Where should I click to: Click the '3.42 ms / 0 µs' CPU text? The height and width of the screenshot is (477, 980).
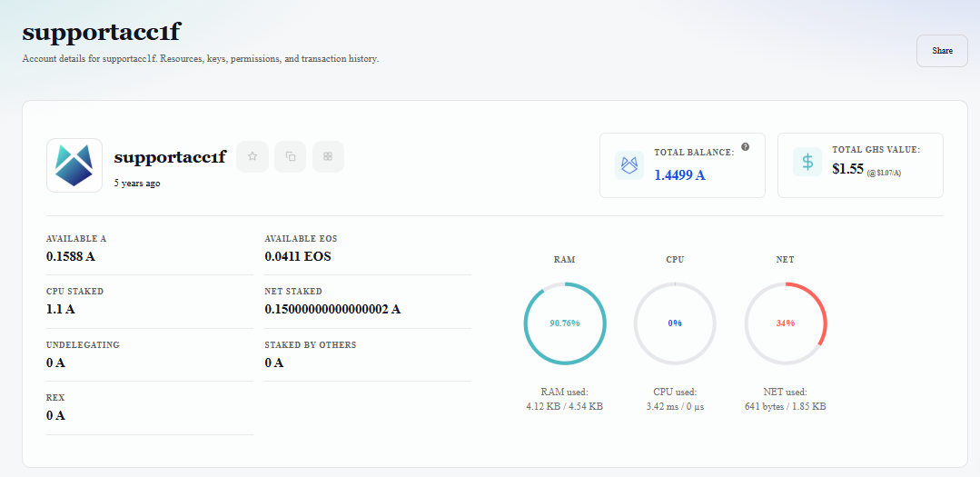[x=675, y=406]
